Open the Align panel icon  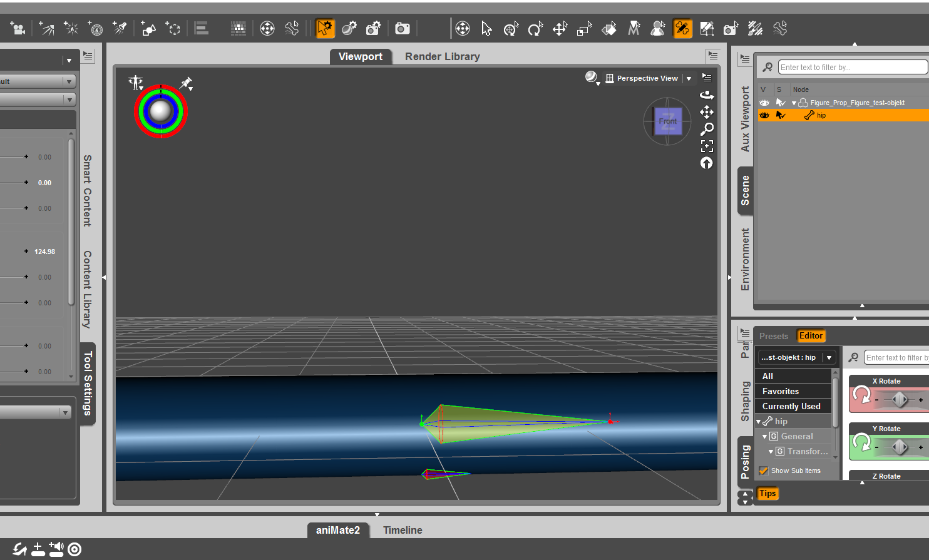(202, 28)
